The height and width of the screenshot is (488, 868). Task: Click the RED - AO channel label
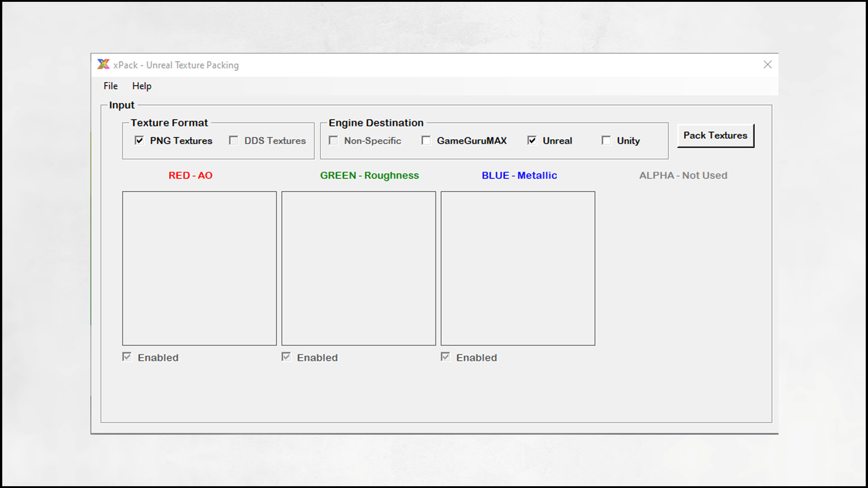tap(190, 175)
